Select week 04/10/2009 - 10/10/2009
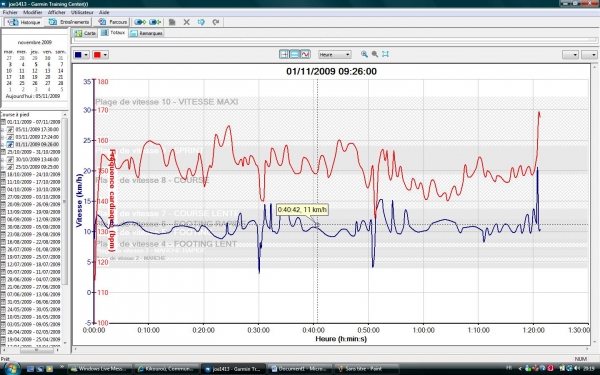 point(34,189)
